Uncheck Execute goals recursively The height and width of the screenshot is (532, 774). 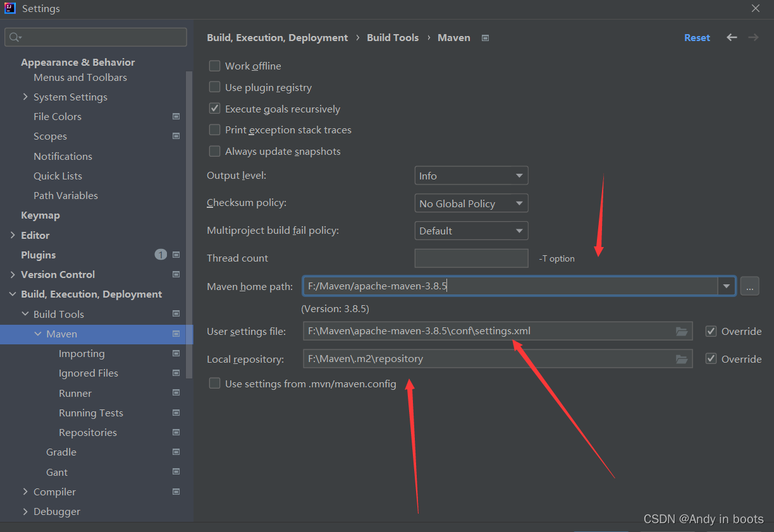tap(214, 109)
